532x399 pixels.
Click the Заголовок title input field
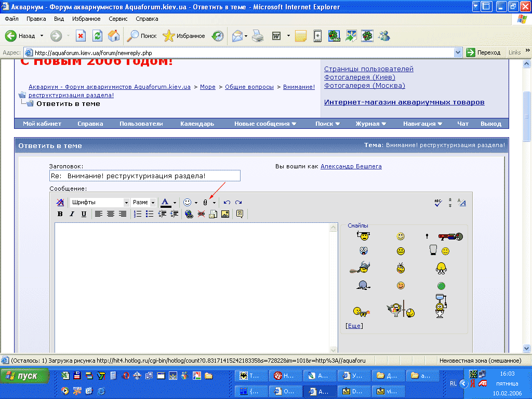[x=145, y=176]
